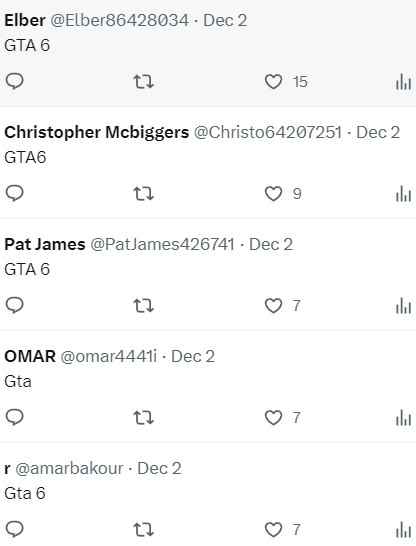416x546 pixels.
Task: Open the @Christo64207251 handle link
Action: [267, 132]
